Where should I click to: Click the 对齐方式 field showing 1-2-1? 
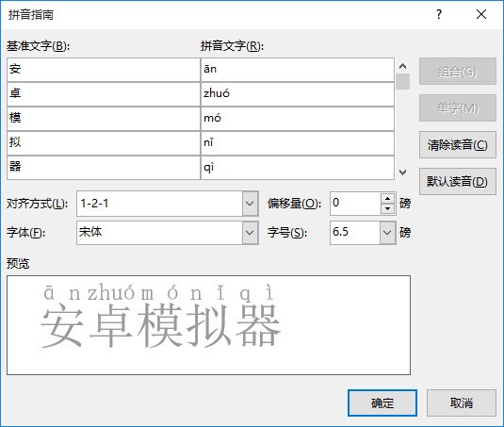click(159, 204)
